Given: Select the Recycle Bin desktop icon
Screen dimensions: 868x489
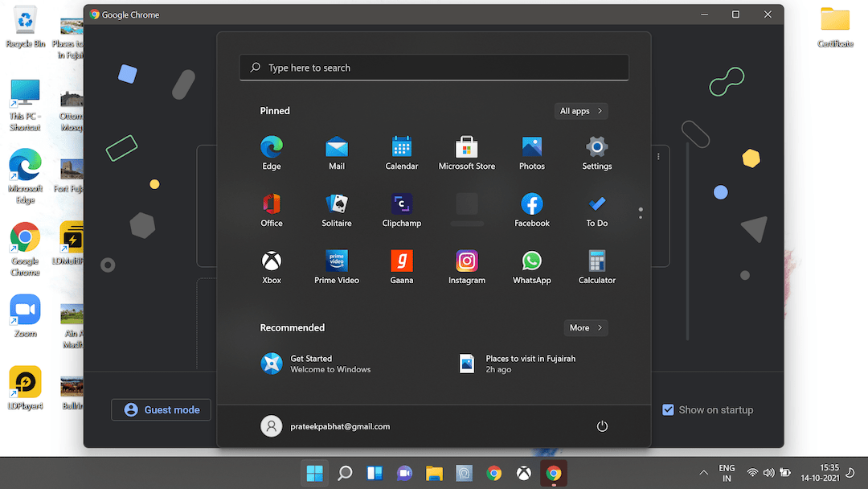Looking at the screenshot, I should point(25,27).
